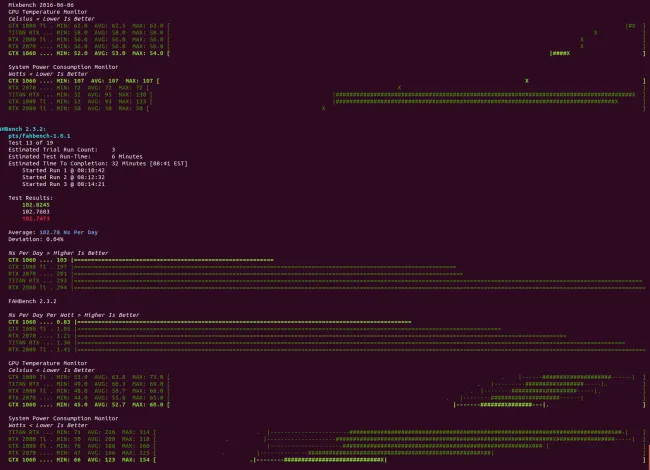Select the RTX 2070 row with MIN: 44.0
The width and height of the screenshot is (650, 470).
pos(327,398)
